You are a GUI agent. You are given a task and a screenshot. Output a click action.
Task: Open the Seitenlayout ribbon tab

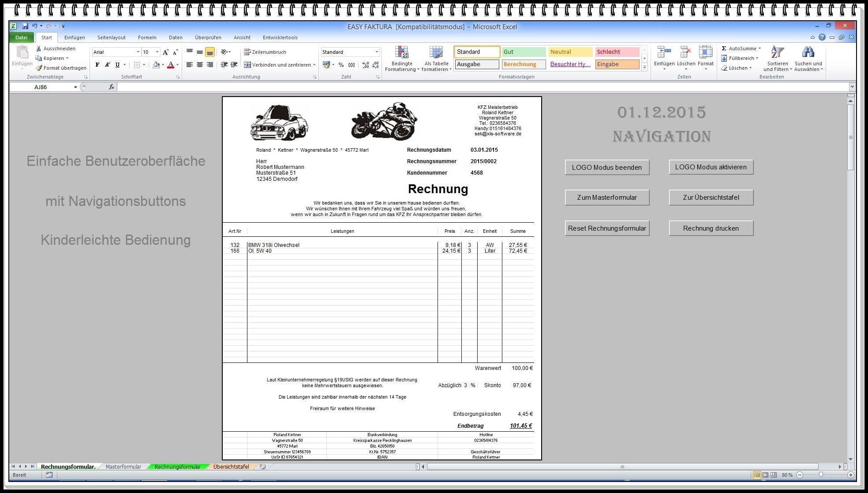pos(111,37)
